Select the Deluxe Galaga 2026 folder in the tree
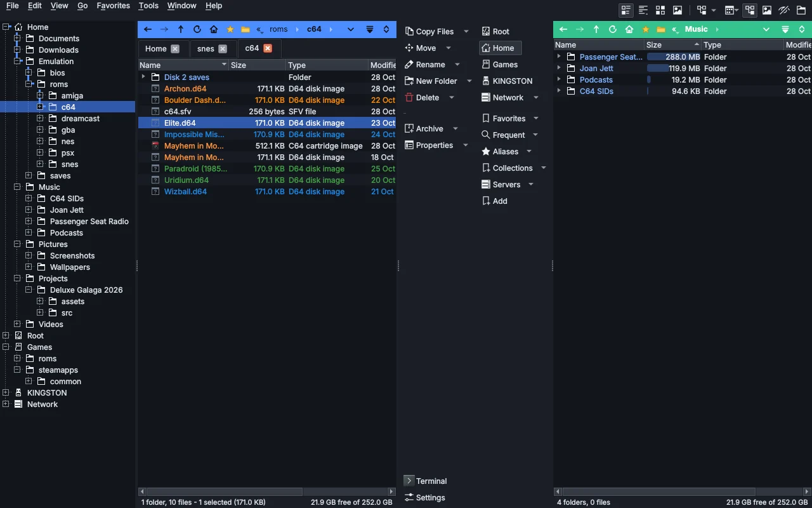The height and width of the screenshot is (508, 812). (86, 290)
